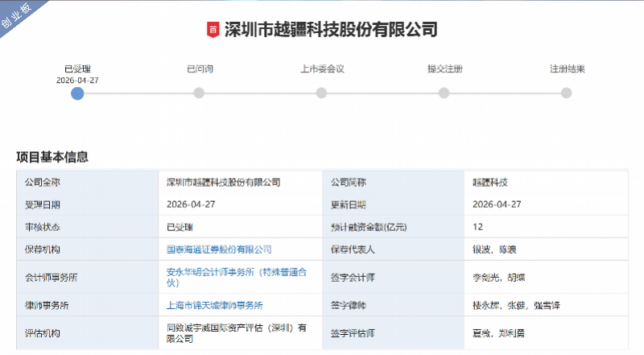The image size is (644, 355).
Task: Click the 越疆科技 short name cell
Action: [490, 182]
